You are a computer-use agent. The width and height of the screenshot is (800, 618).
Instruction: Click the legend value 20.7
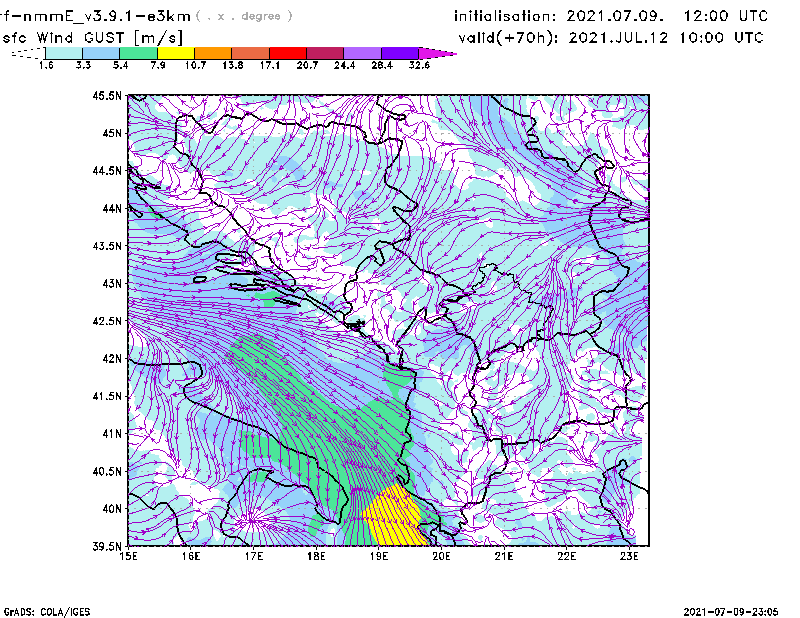tap(307, 65)
